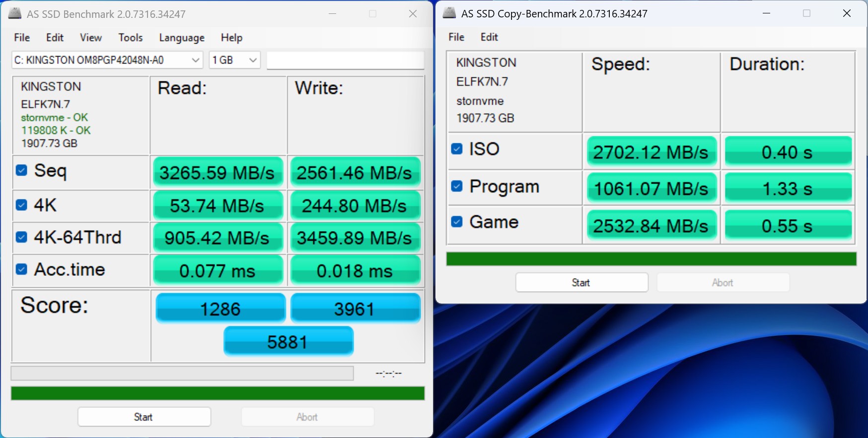Image resolution: width=868 pixels, height=438 pixels.
Task: Toggle the 4K-64Thrd test checkbox
Action: coord(21,237)
